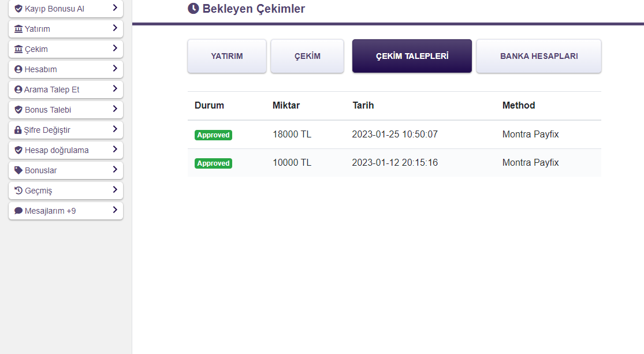Expand the Bonuslar chevron arrow
This screenshot has height=354, width=644.
(115, 169)
